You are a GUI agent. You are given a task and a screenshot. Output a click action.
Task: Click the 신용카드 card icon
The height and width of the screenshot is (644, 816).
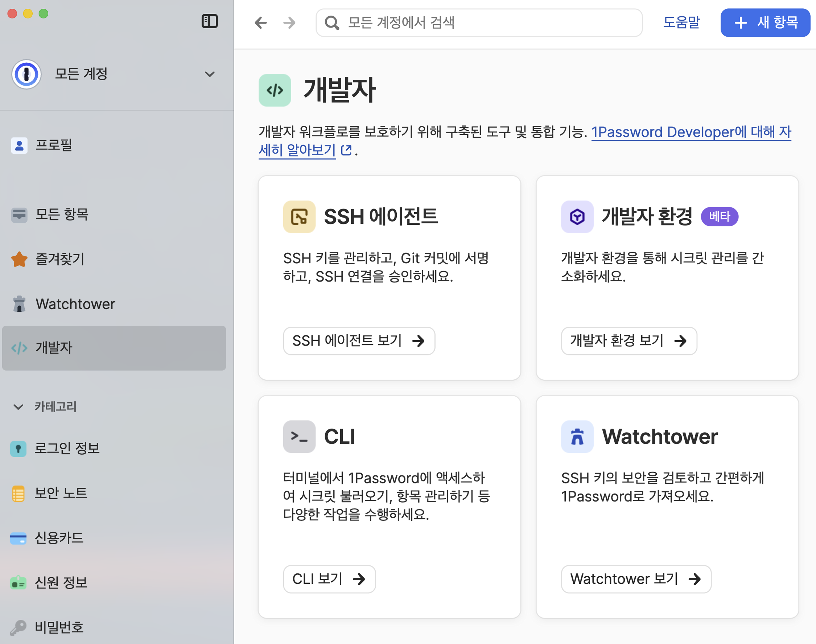click(x=18, y=538)
